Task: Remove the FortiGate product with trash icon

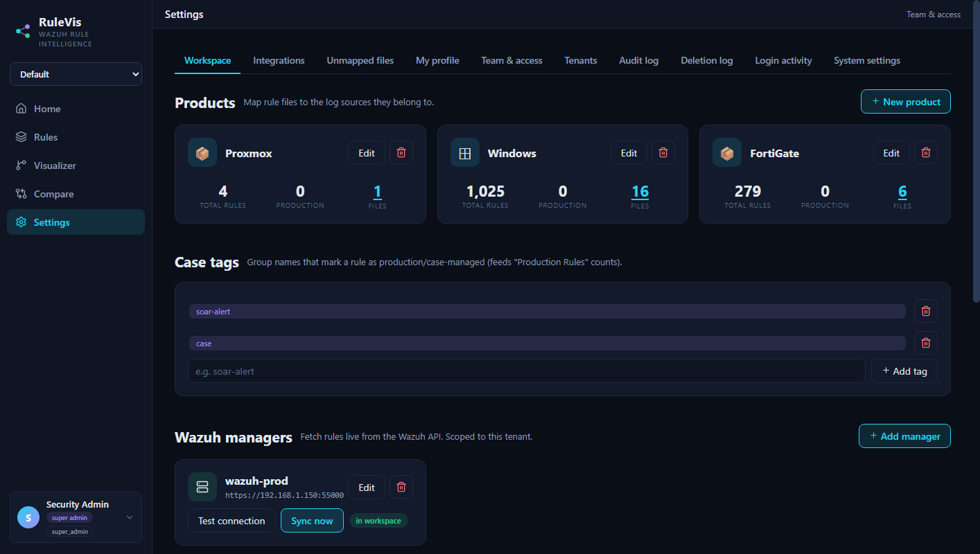Action: pyautogui.click(x=926, y=153)
